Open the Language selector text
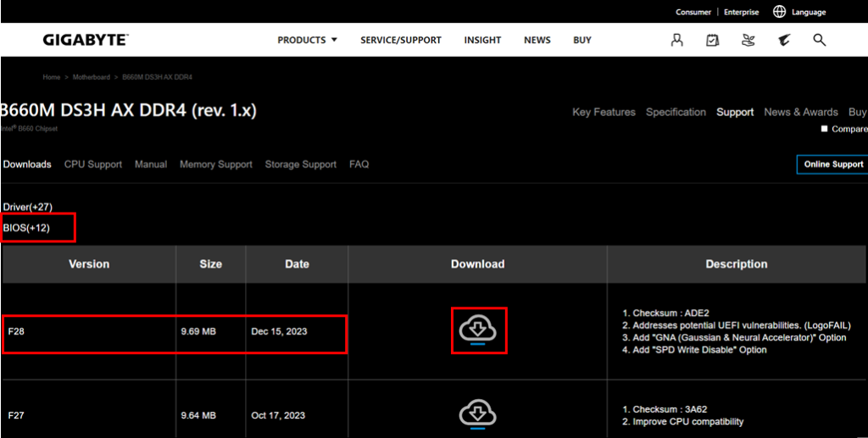868x438 pixels. [x=809, y=12]
